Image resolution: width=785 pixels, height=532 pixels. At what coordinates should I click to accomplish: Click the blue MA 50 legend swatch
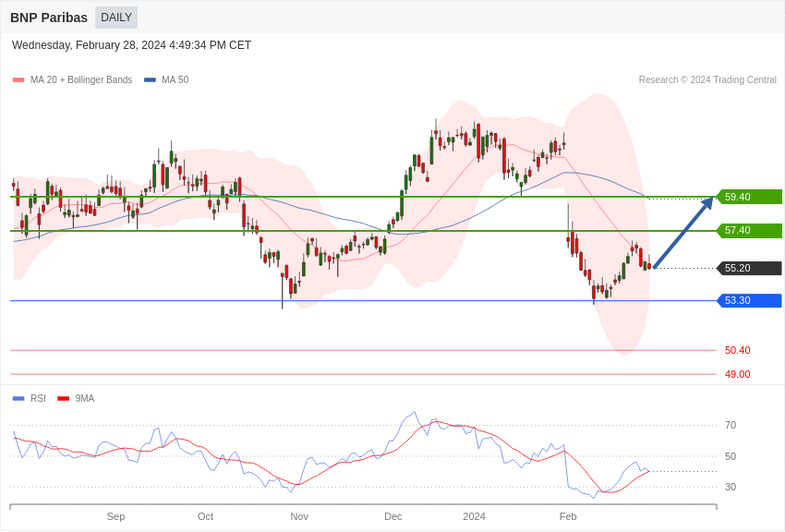pos(150,80)
